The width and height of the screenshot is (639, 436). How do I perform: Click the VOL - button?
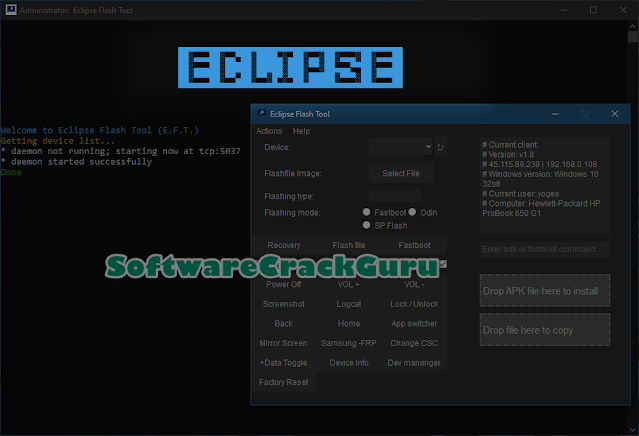click(x=414, y=284)
